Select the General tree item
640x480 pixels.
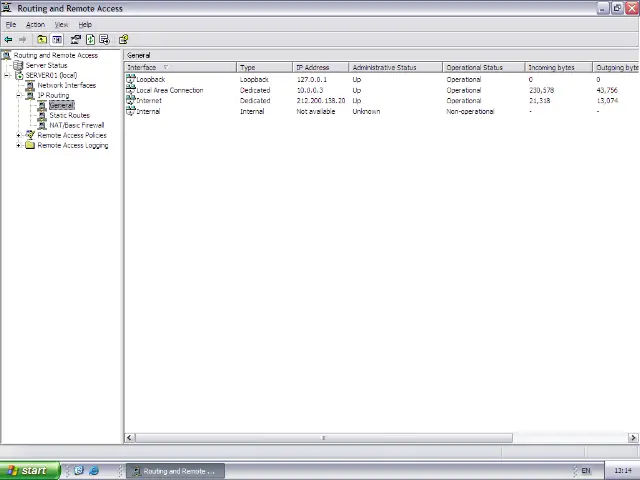tap(62, 105)
